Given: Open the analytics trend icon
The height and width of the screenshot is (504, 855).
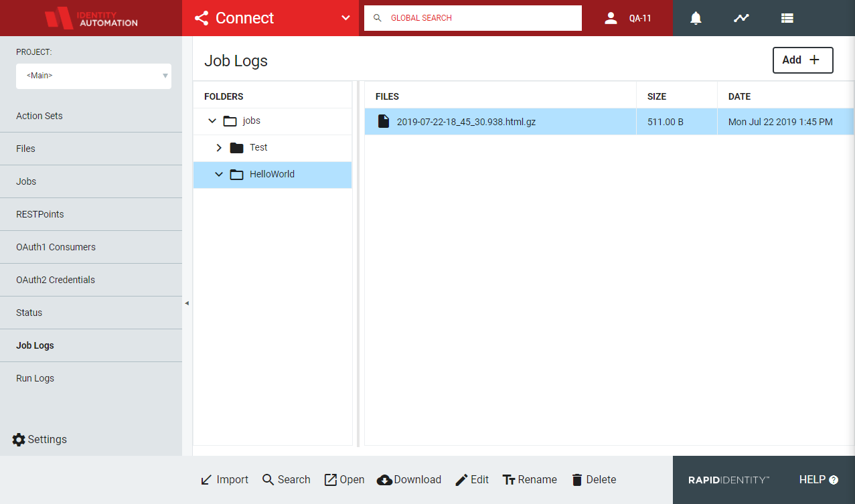Looking at the screenshot, I should (741, 18).
